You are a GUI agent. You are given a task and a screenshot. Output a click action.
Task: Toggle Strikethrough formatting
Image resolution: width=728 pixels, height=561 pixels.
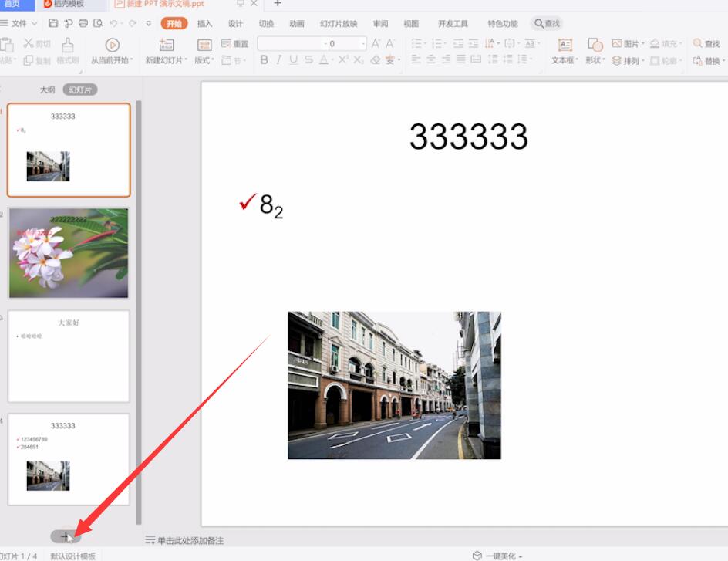(308, 59)
